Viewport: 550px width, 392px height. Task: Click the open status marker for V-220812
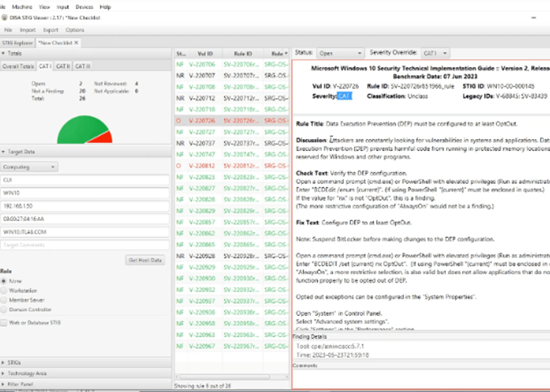179,166
